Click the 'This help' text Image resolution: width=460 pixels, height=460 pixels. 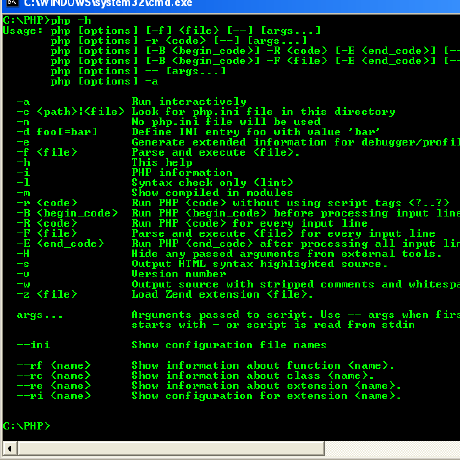click(x=162, y=163)
